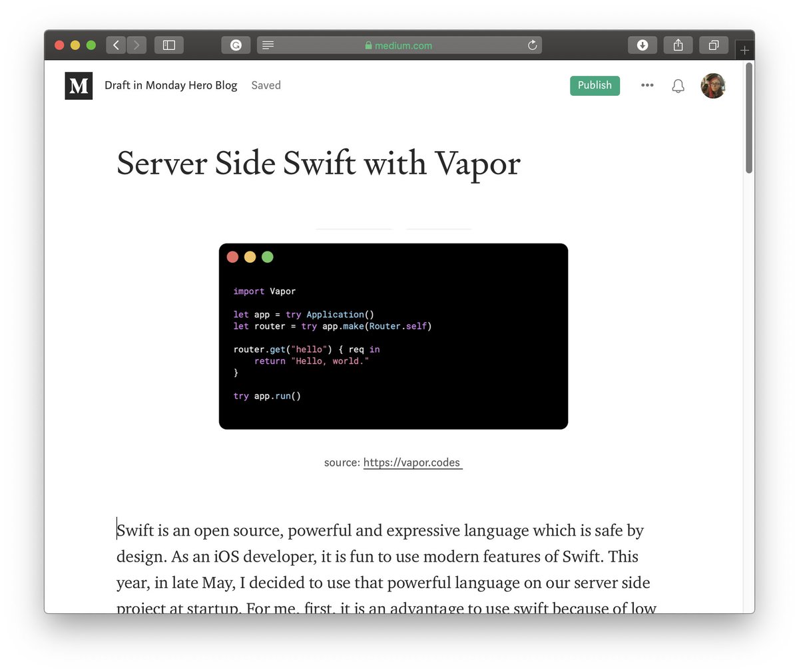Click the Server Side Swift with Vapor title
The width and height of the screenshot is (799, 672).
point(318,164)
